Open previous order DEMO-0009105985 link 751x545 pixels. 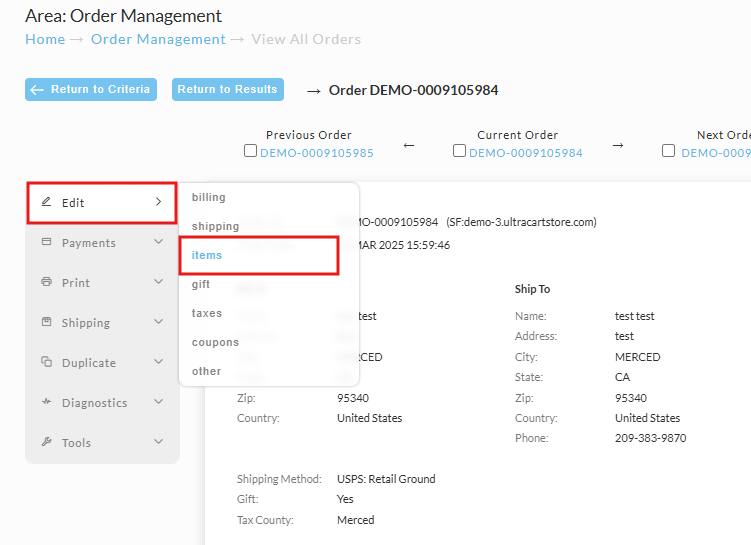(x=317, y=153)
